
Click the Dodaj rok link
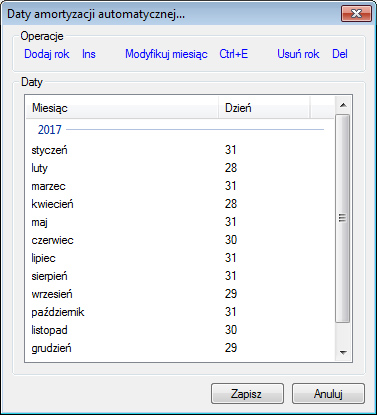[x=47, y=54]
